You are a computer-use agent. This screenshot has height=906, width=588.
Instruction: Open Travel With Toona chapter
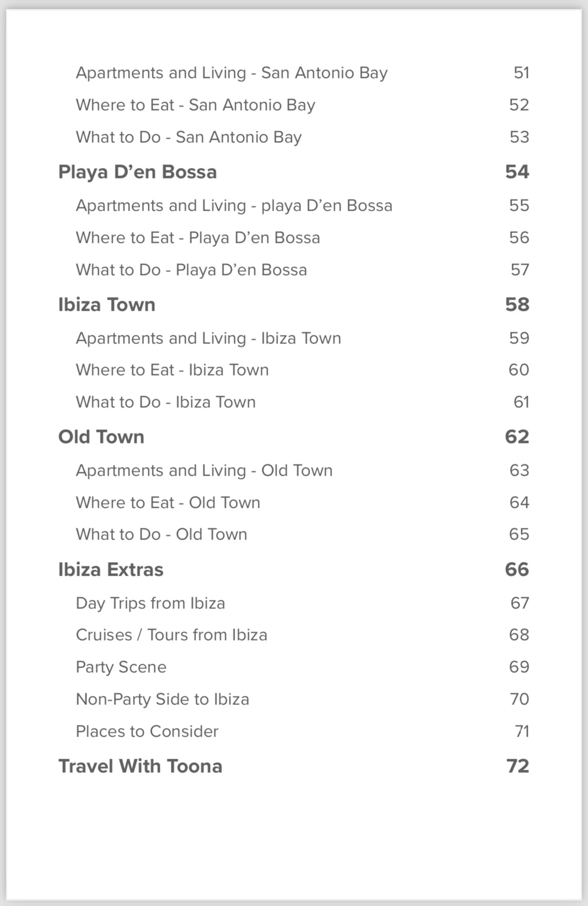coord(140,766)
